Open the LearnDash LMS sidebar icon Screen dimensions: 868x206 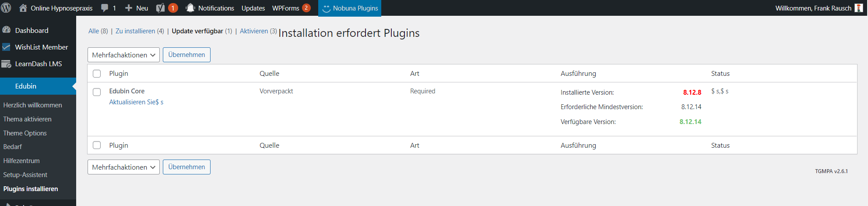tap(7, 64)
